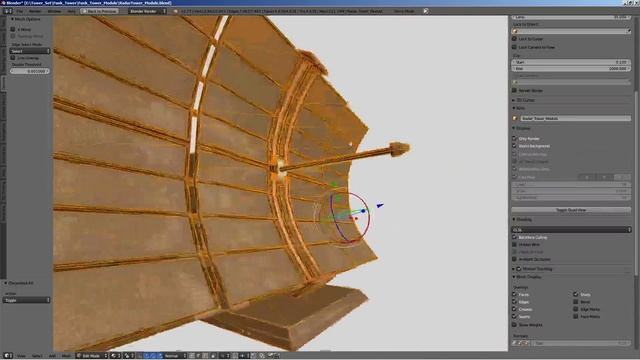Image resolution: width=640 pixels, height=360 pixels.
Task: Select the translate manipulator icon
Action: point(146,356)
